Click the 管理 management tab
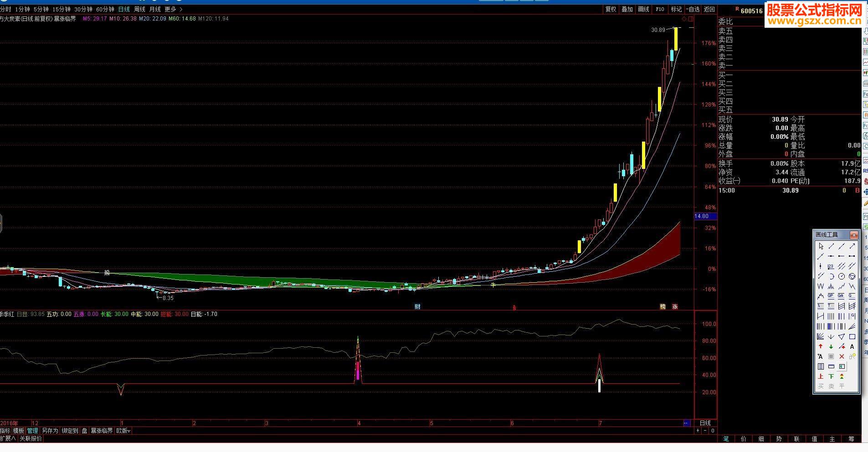Viewport: 868px width, 452px height. [x=32, y=431]
